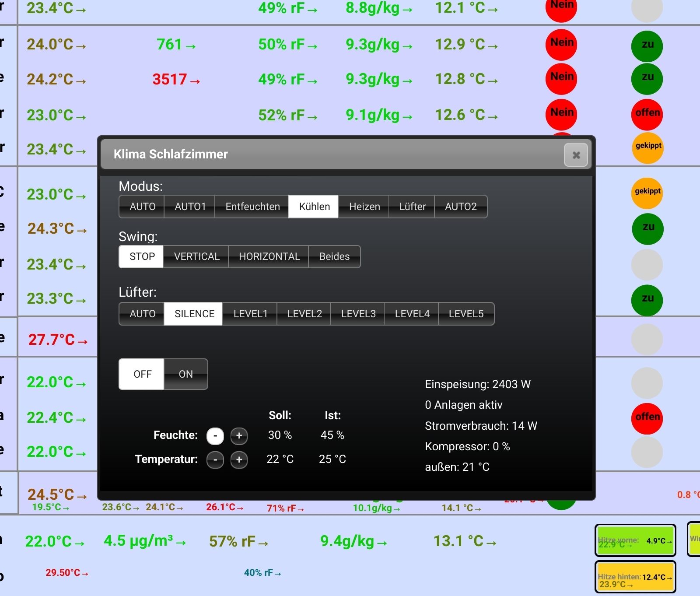Set swing to STOP
Screen dimensions: 700x596
[142, 256]
